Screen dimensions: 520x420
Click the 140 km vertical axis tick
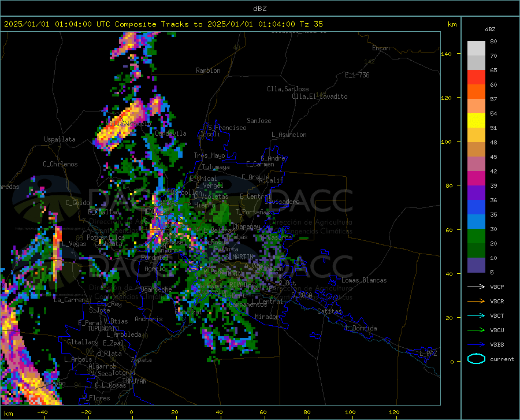pyautogui.click(x=447, y=54)
